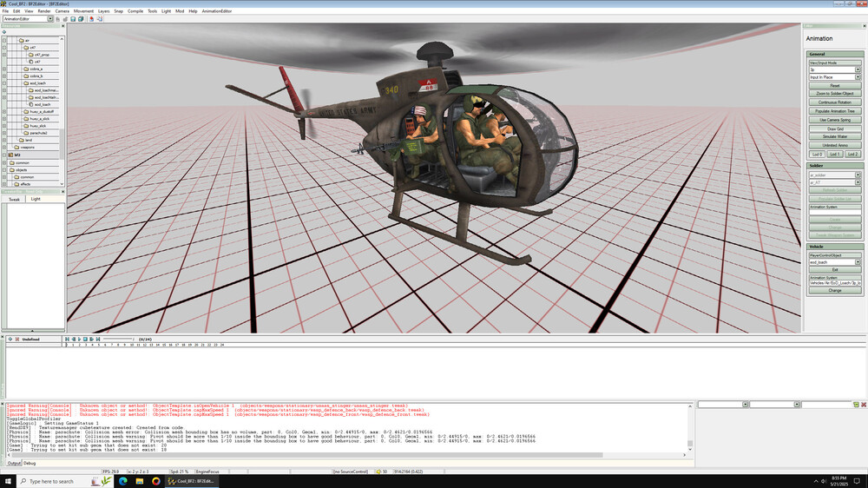Open the second filter dropdown at the bottom right

click(x=797, y=405)
